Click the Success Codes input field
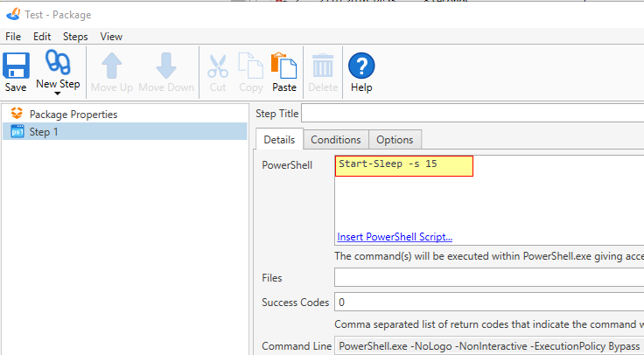Screen dimensions: 644x355 tap(488, 303)
